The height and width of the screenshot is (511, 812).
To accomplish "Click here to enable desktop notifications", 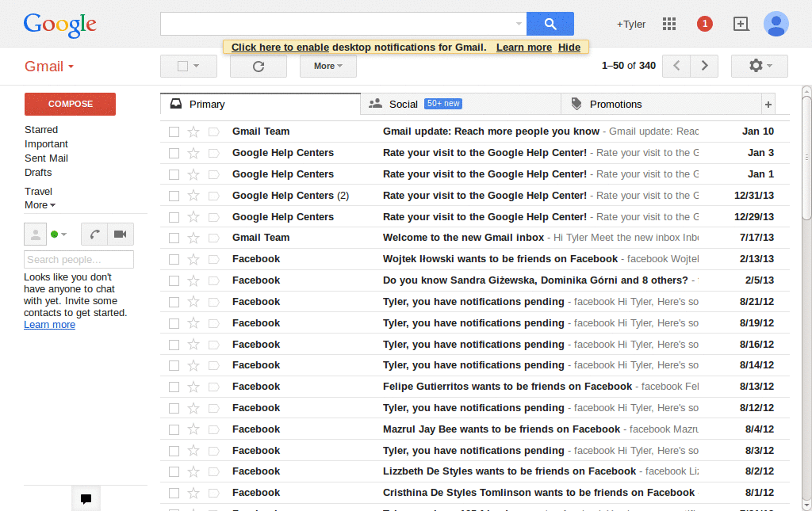I will 280,48.
